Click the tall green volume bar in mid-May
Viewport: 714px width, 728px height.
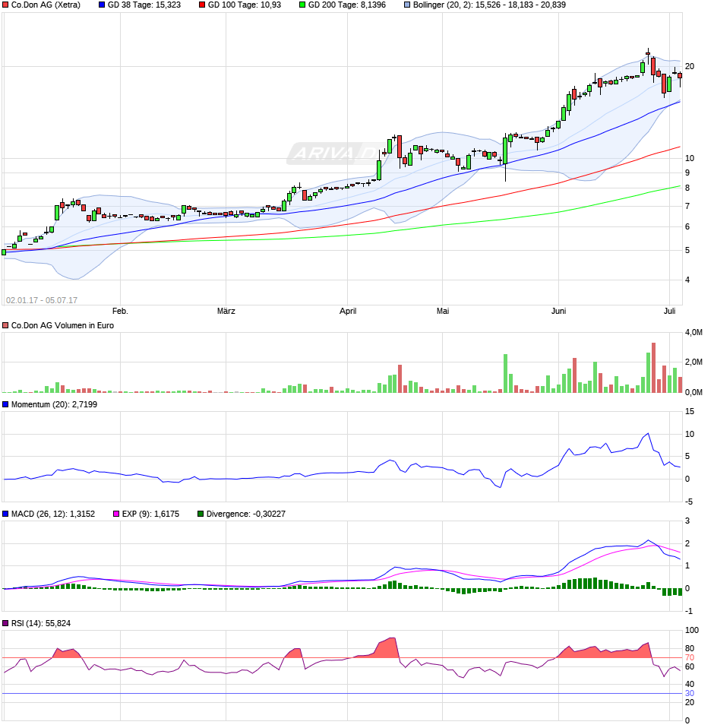click(x=506, y=374)
